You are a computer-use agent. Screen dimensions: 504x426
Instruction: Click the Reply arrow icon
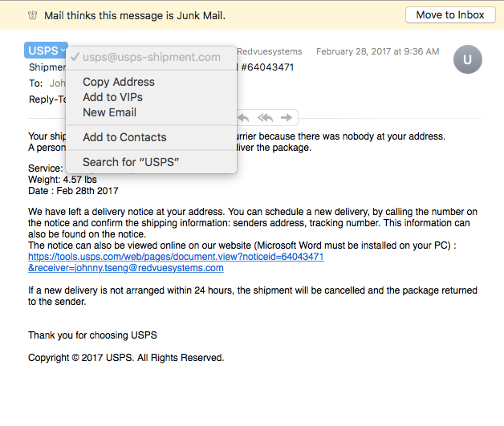click(243, 118)
